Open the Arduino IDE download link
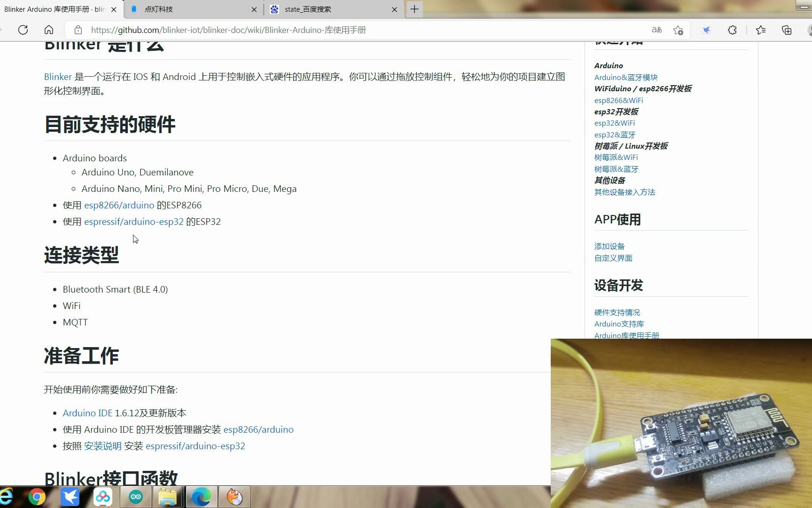 click(87, 413)
